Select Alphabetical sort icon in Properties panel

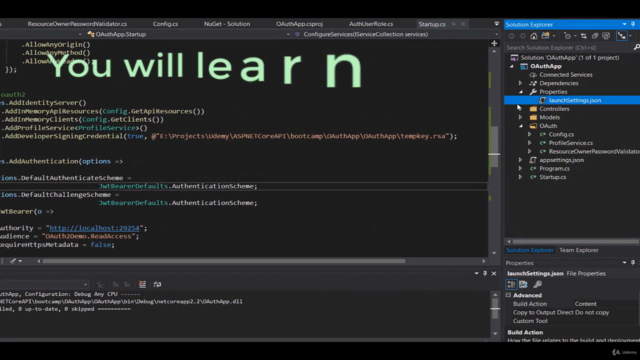click(x=523, y=284)
